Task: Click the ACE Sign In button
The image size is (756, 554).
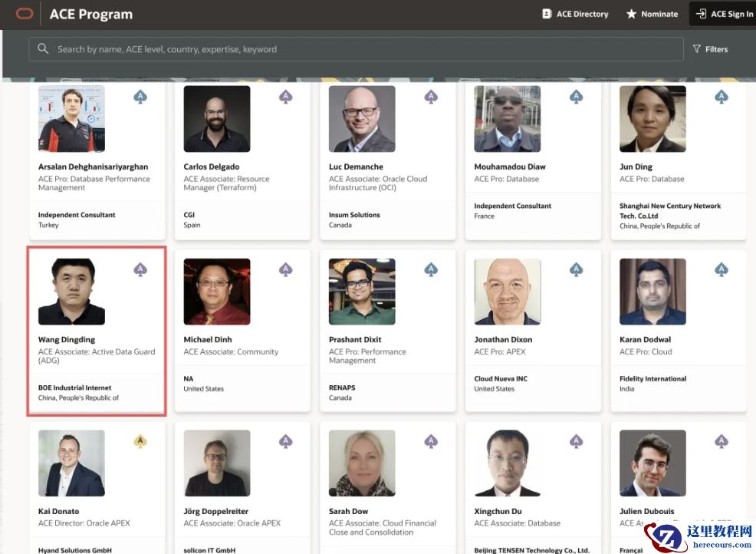Action: click(724, 14)
